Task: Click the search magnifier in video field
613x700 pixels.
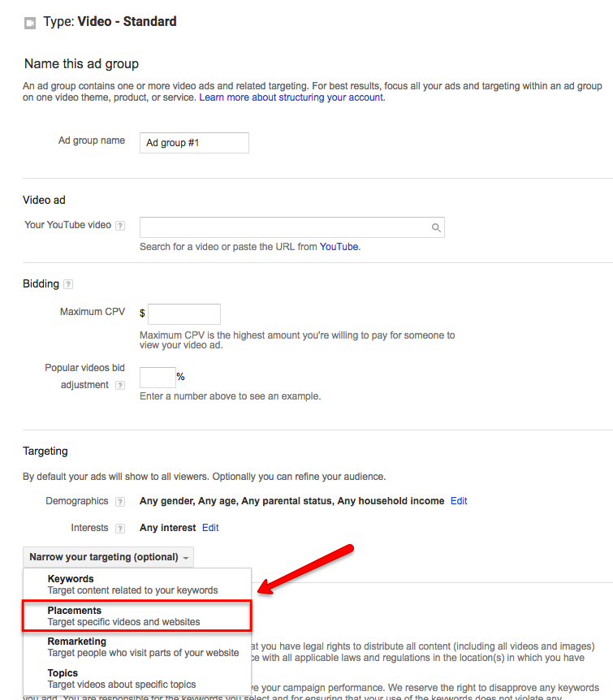Action: point(436,228)
